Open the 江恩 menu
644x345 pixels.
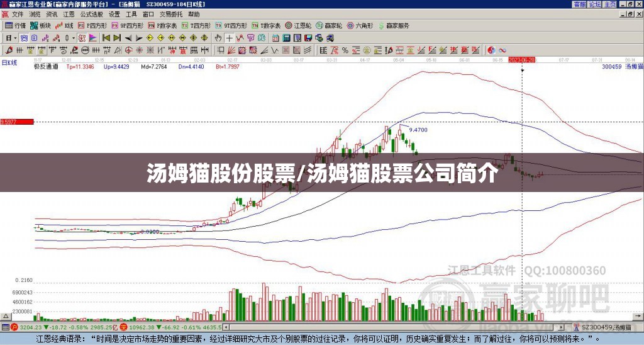point(69,14)
